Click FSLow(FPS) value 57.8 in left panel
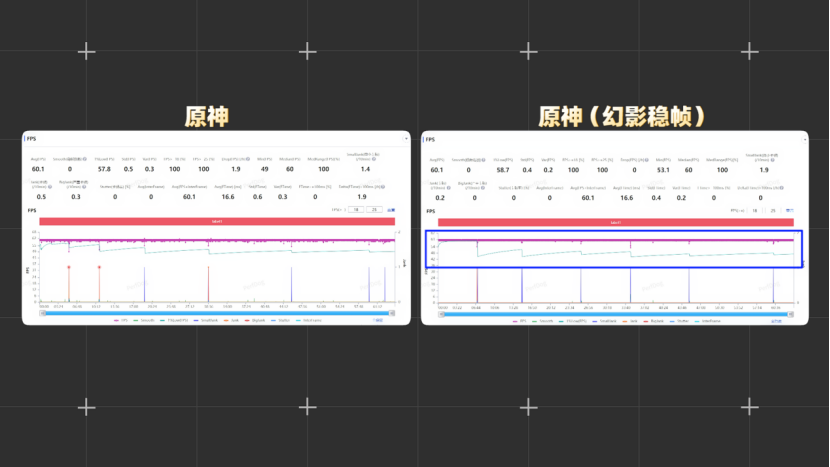This screenshot has height=467, width=830. click(104, 169)
